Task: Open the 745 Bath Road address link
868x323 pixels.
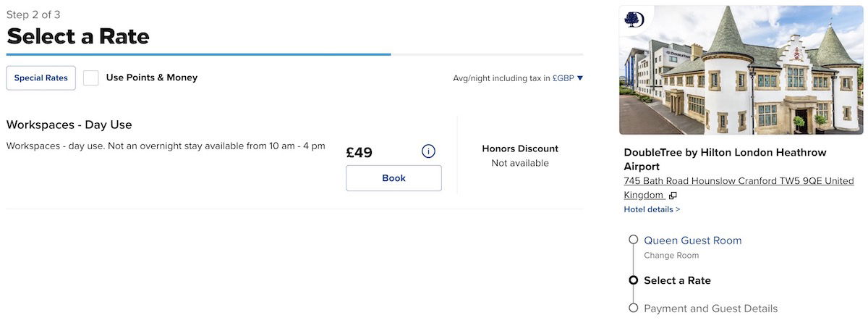Action: click(x=739, y=188)
